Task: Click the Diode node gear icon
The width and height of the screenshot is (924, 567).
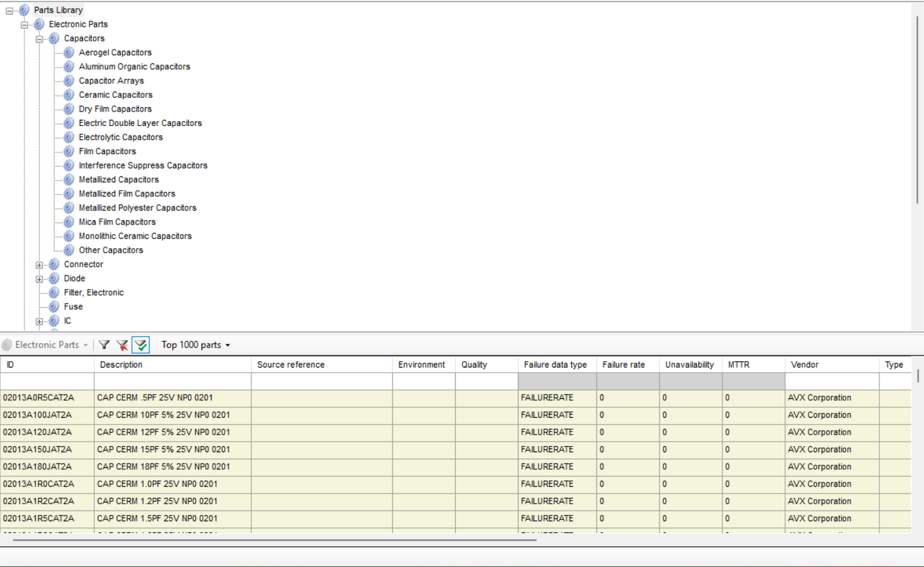Action: click(x=54, y=278)
